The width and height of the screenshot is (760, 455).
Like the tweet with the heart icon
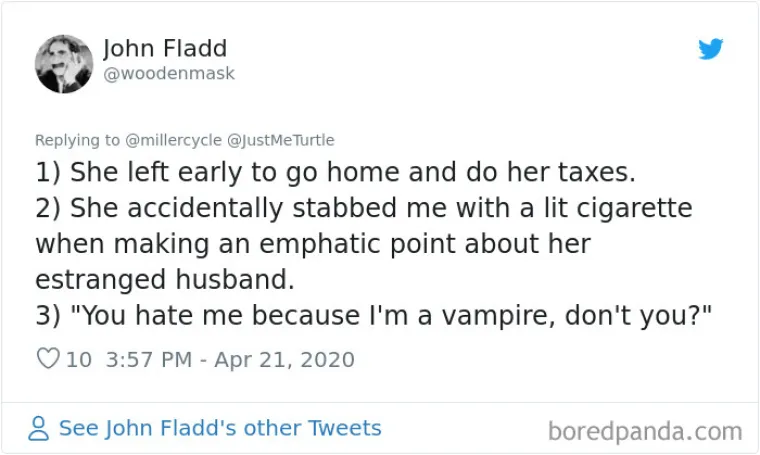(47, 359)
